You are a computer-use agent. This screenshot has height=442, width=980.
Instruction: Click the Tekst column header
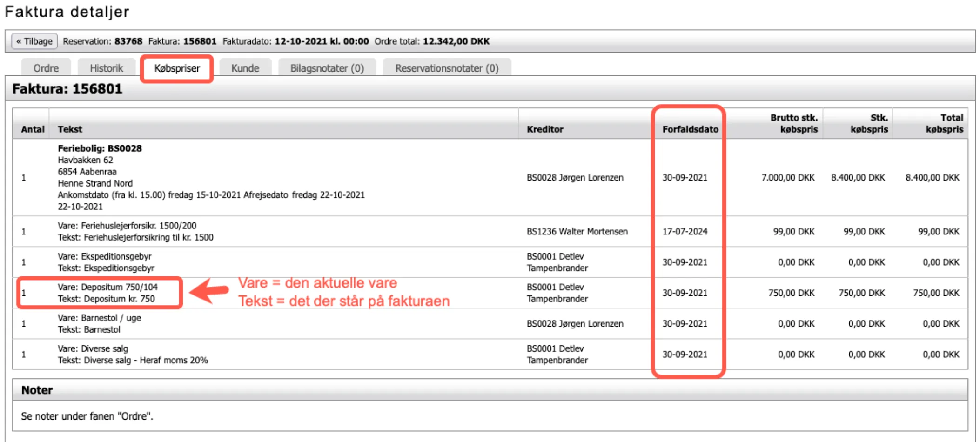(70, 129)
